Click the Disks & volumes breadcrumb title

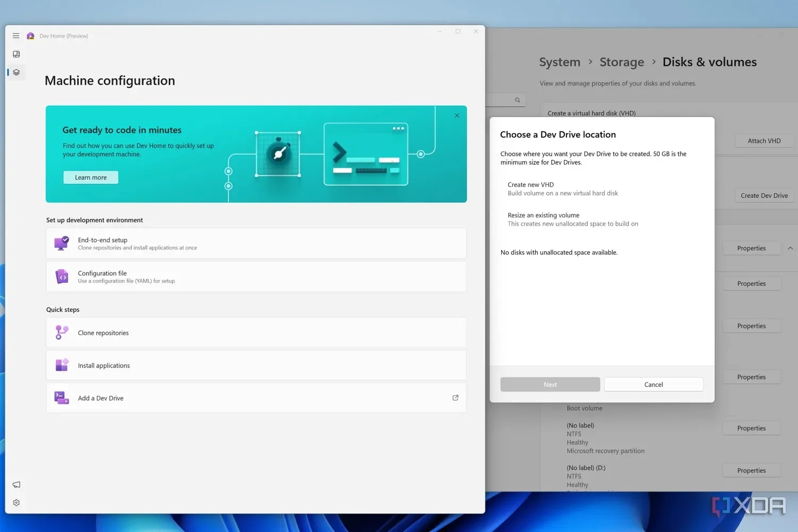[x=709, y=62]
